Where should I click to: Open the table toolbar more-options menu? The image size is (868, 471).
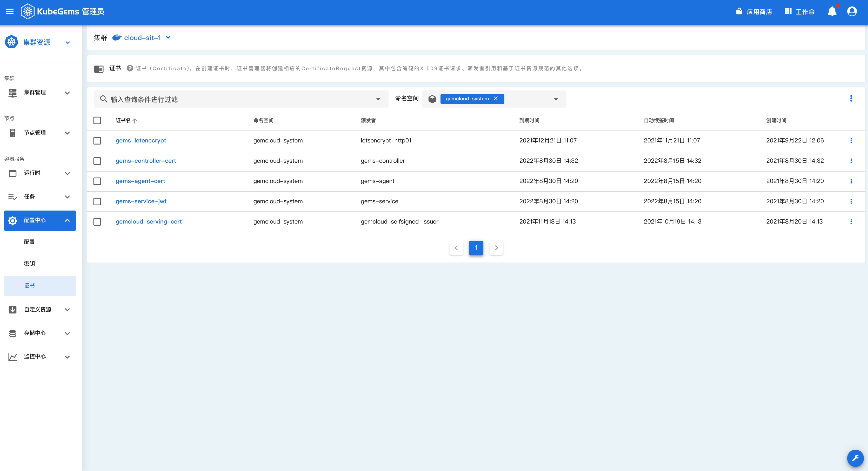(851, 99)
